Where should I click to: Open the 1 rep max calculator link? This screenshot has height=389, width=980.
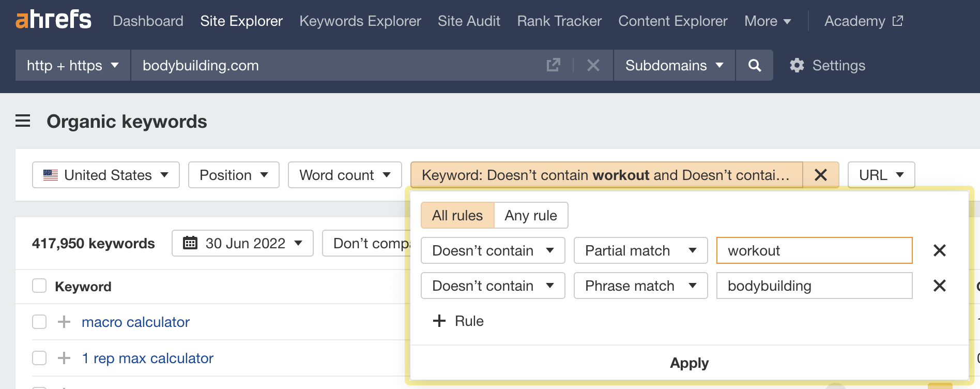click(147, 358)
